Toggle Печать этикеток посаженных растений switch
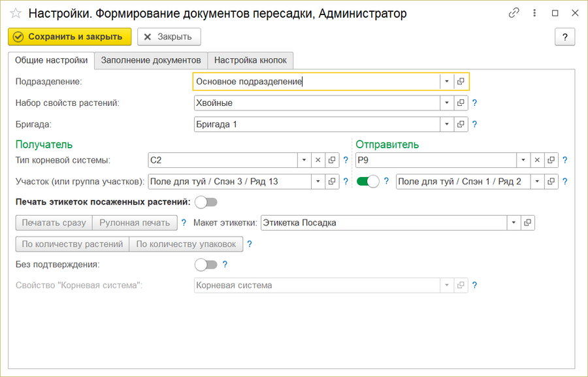Screen dimensions: 588x377 tap(206, 203)
